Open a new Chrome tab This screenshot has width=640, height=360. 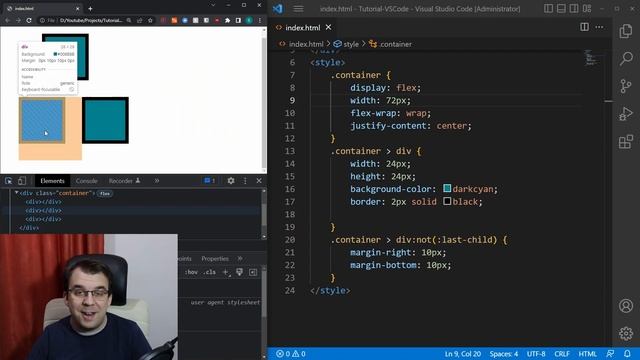pos(90,9)
